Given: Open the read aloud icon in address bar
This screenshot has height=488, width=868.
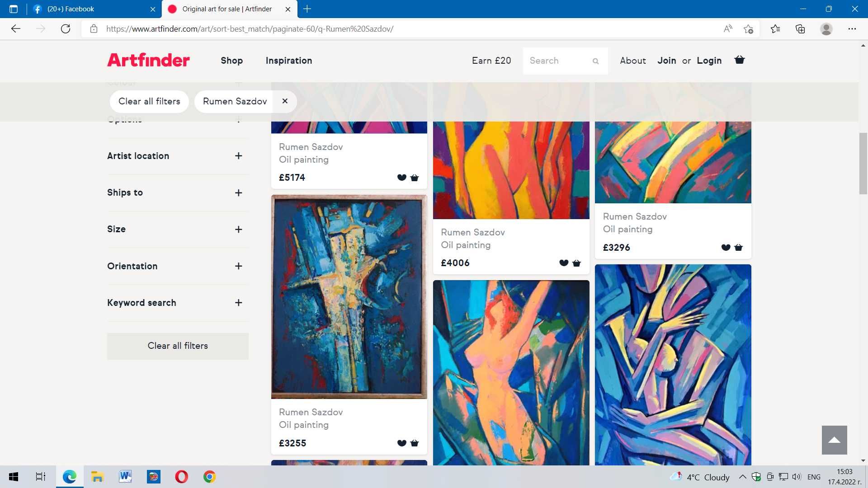Looking at the screenshot, I should (x=728, y=29).
